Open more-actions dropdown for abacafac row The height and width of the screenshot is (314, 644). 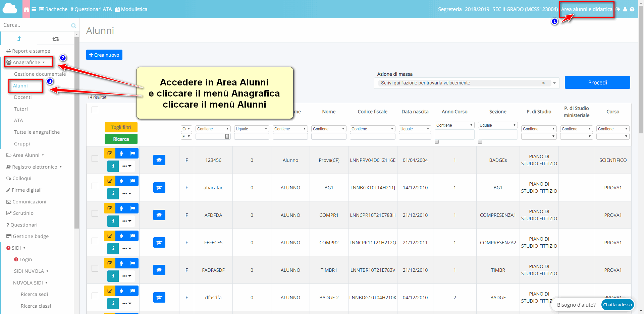127,193
